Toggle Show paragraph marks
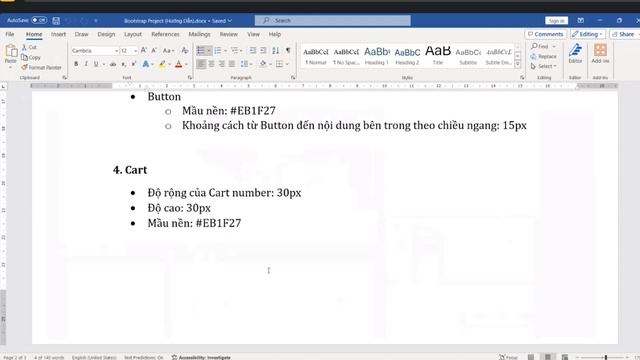The image size is (640, 360). click(x=288, y=50)
